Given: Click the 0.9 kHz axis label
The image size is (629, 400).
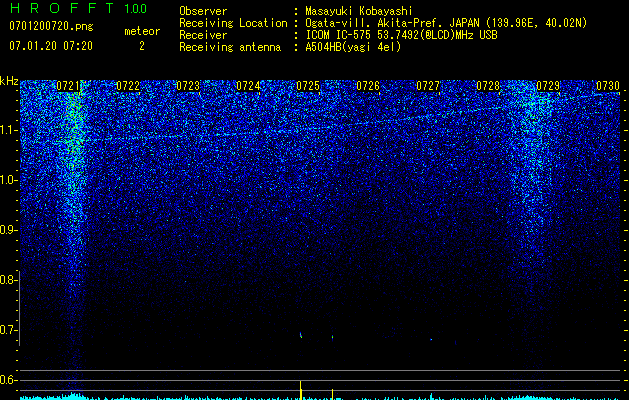Looking at the screenshot, I should pyautogui.click(x=9, y=230).
